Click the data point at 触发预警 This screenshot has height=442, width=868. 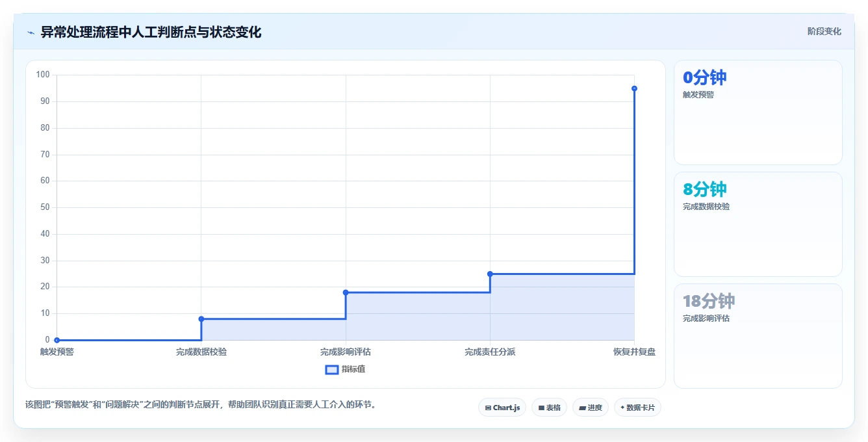click(x=57, y=340)
